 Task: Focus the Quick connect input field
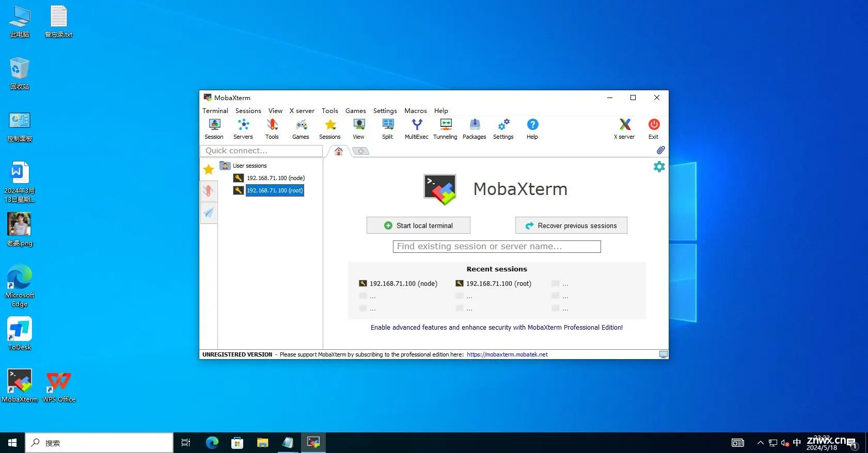pos(261,151)
